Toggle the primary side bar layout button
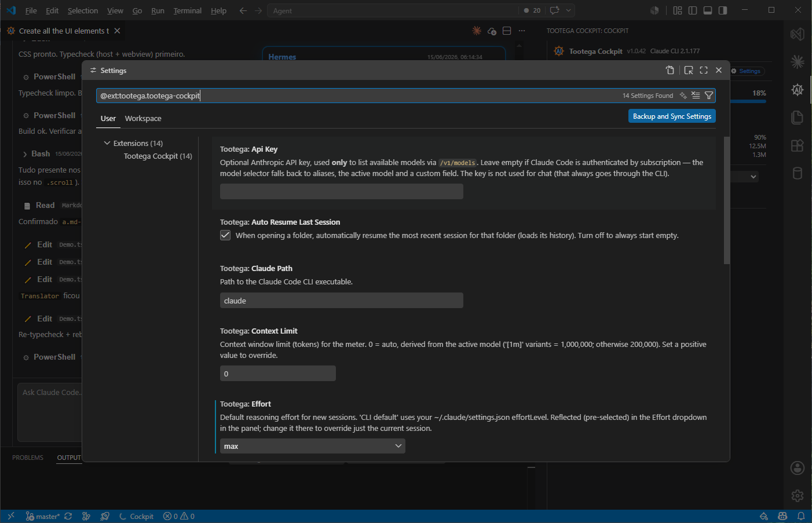Screen dimensions: 812x523 click(693, 10)
